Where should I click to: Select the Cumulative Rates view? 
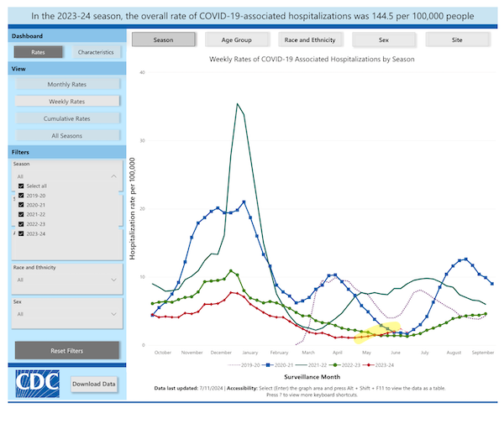click(67, 118)
